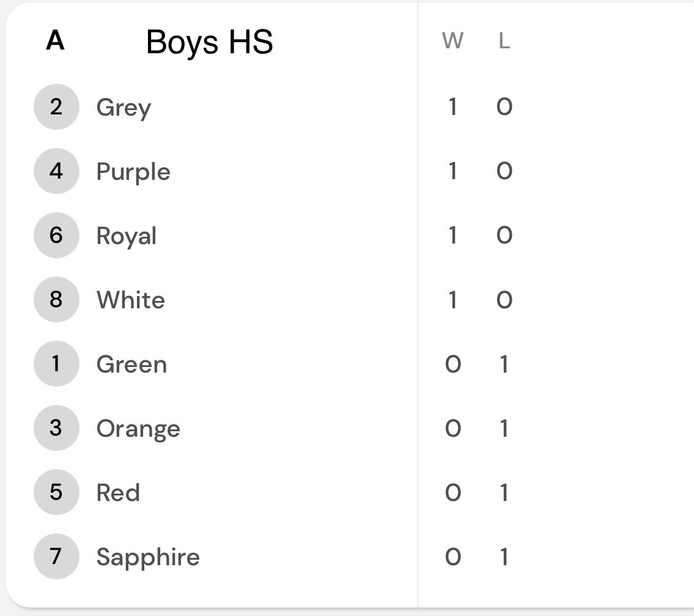The image size is (694, 616).
Task: Click the pool letter A label
Action: point(55,40)
